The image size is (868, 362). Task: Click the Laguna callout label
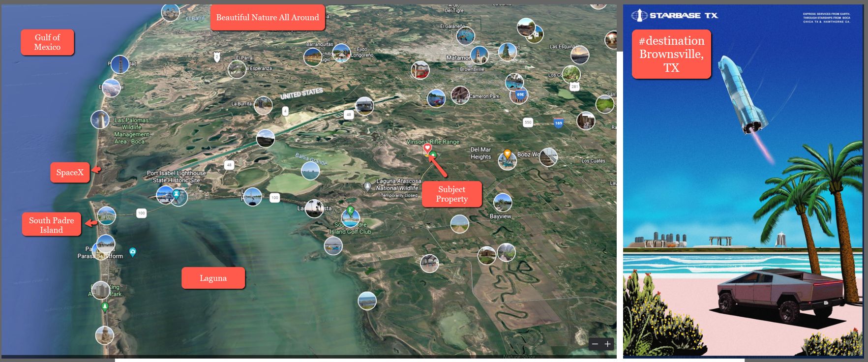[213, 278]
